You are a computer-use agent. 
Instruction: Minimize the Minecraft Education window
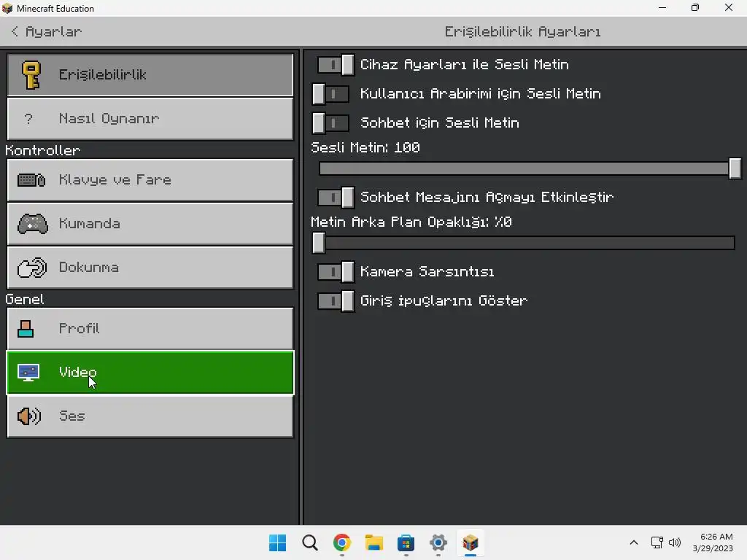[x=662, y=7]
